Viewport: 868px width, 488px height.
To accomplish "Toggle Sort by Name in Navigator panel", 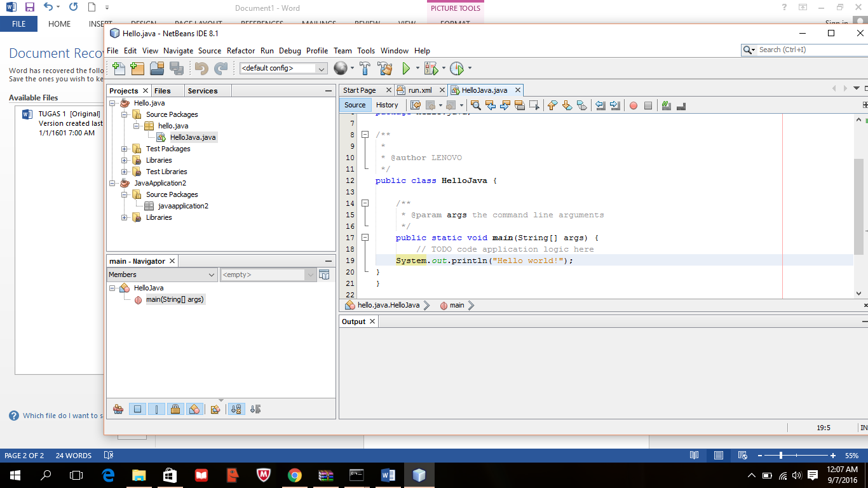I will pyautogui.click(x=236, y=409).
